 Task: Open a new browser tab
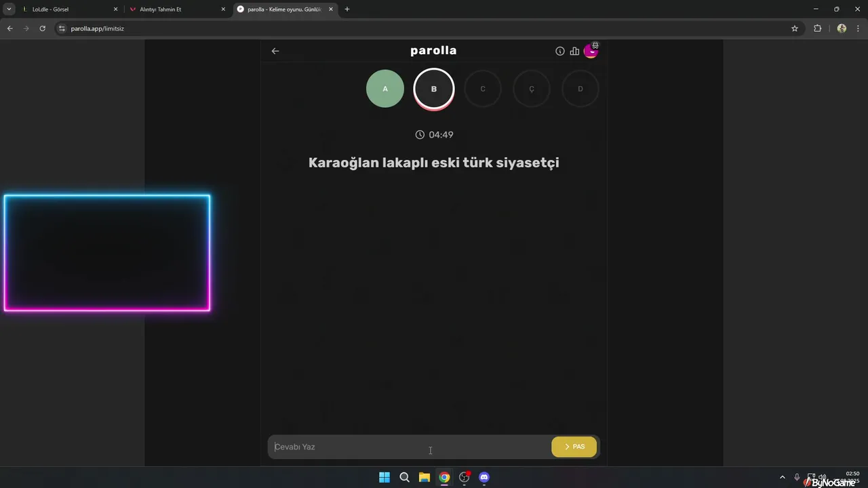click(x=347, y=9)
